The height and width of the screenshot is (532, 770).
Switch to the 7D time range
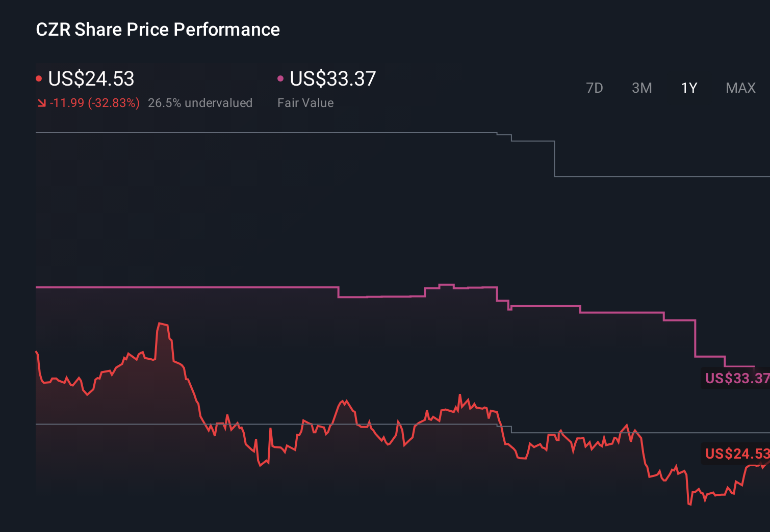coord(595,88)
